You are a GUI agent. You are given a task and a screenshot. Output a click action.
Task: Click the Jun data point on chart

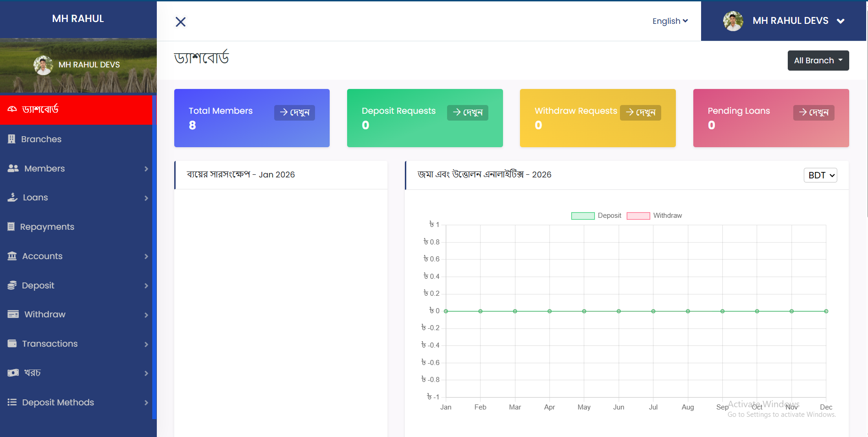pos(619,311)
